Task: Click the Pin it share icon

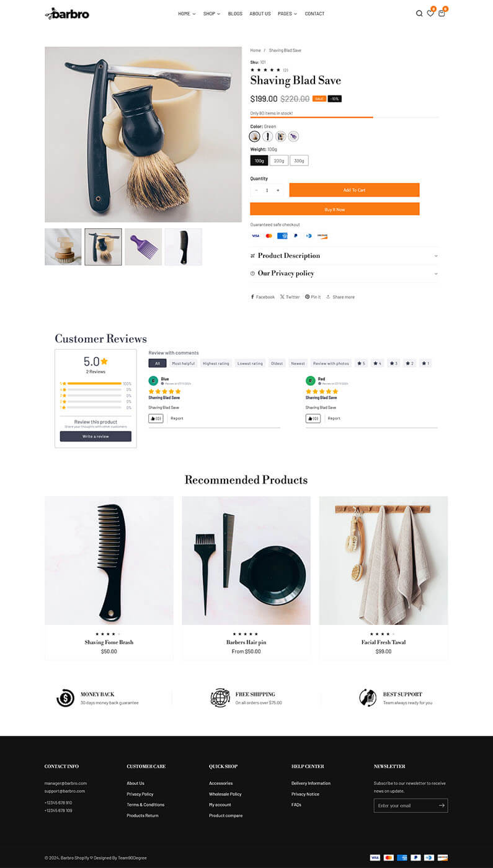Action: pos(313,297)
